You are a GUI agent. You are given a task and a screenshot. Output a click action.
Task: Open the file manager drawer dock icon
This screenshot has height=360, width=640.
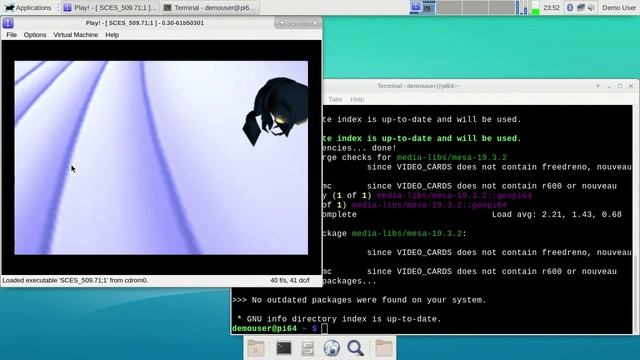307,348
